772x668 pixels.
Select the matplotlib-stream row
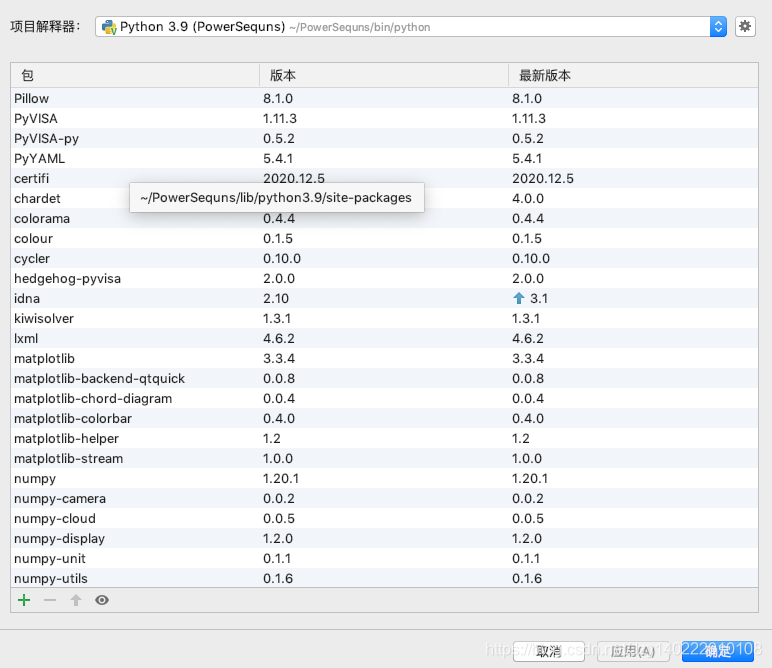click(384, 459)
